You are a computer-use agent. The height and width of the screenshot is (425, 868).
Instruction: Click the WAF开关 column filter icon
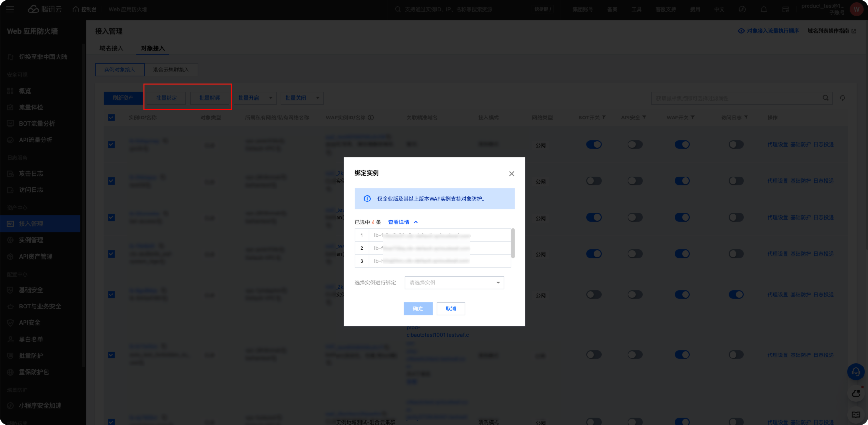tap(693, 118)
